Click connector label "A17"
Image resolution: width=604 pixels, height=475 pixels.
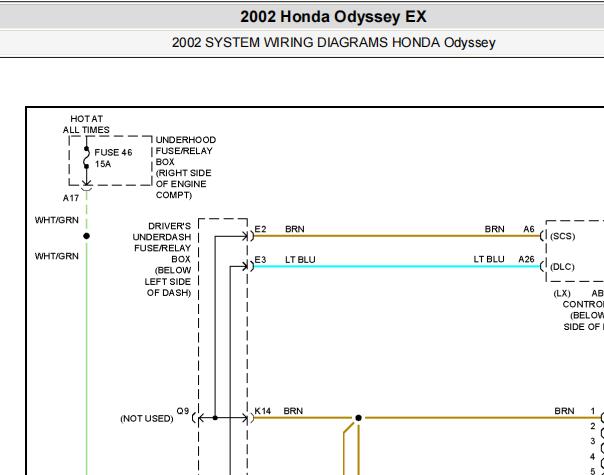70,198
